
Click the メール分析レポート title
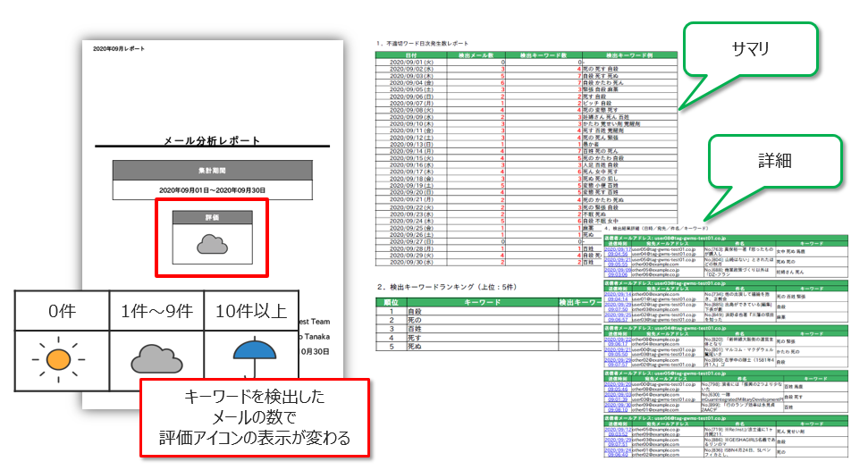[213, 140]
